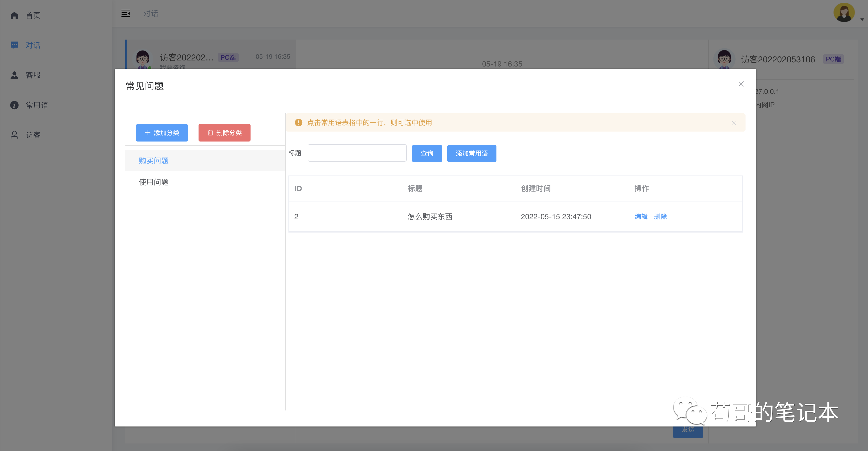
Task: Open 首页 menu item in sidebar
Action: (x=56, y=16)
